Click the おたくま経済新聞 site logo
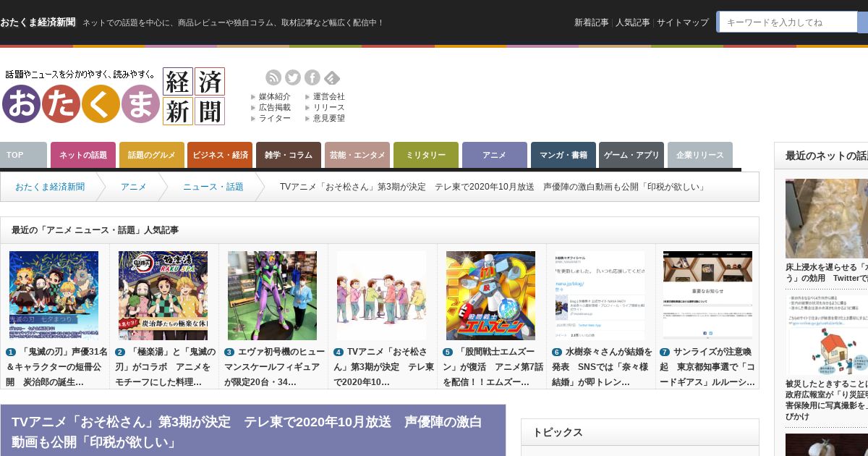868x456 pixels. click(x=114, y=96)
